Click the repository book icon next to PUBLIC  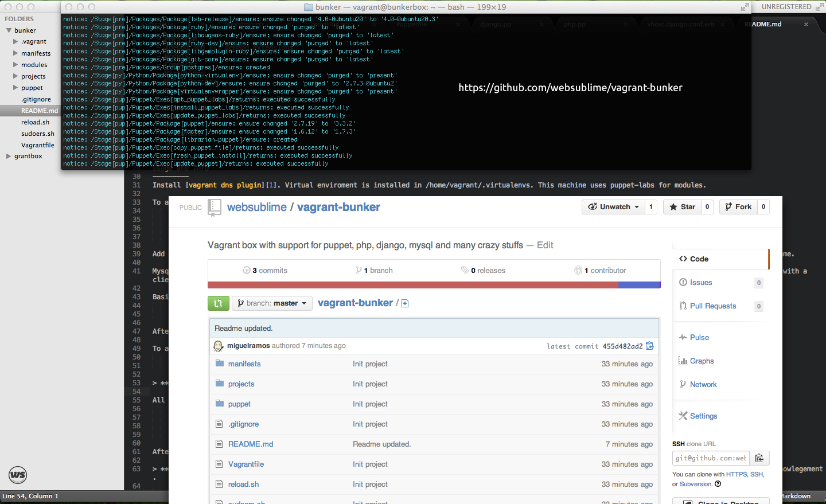[x=215, y=207]
